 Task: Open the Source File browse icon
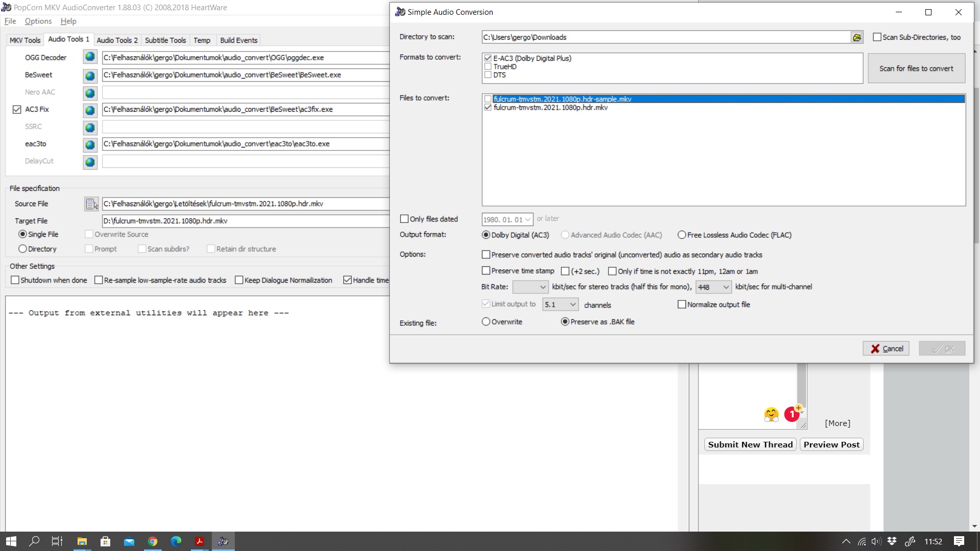click(91, 204)
